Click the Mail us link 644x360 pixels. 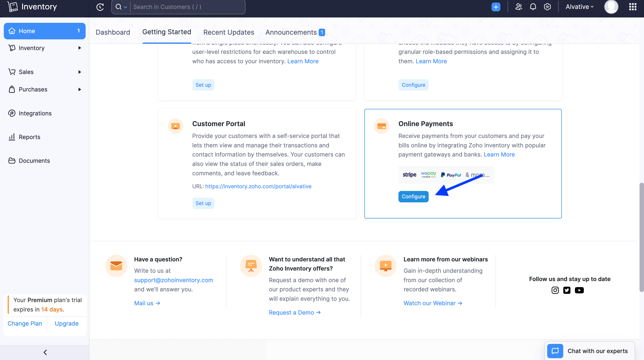point(147,303)
